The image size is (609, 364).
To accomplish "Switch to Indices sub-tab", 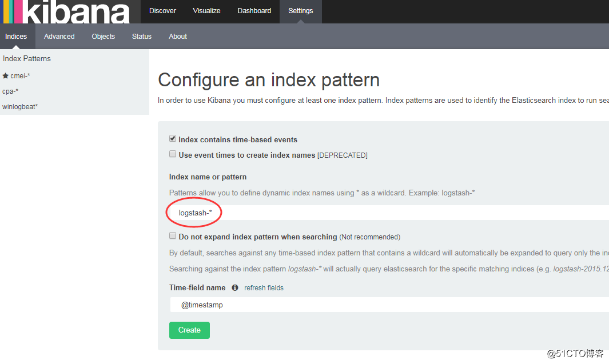I will 16,37.
